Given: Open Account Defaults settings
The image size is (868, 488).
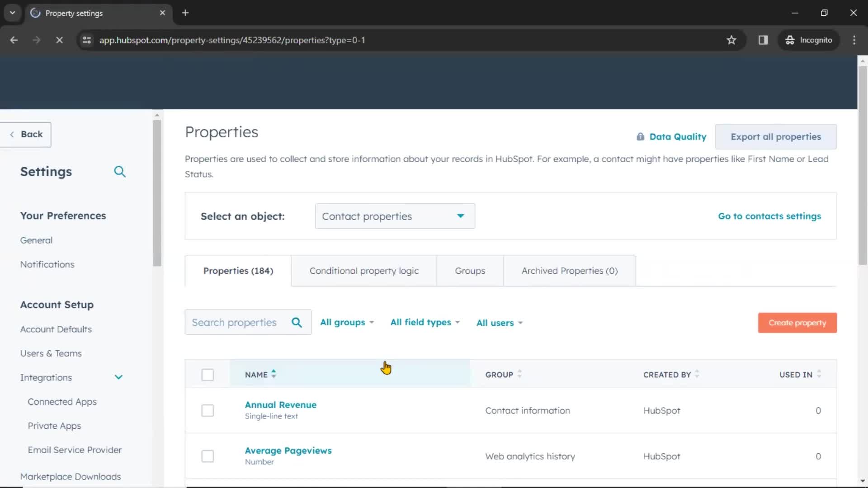Looking at the screenshot, I should point(56,329).
